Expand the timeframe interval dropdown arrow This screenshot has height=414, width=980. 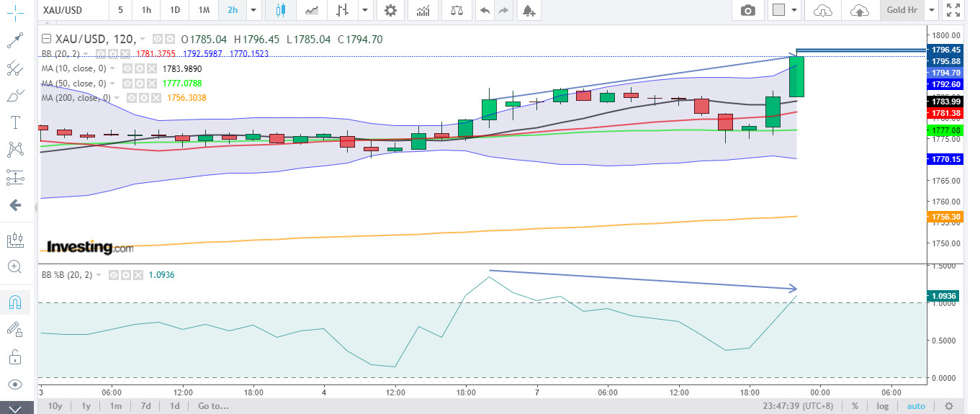click(x=253, y=10)
